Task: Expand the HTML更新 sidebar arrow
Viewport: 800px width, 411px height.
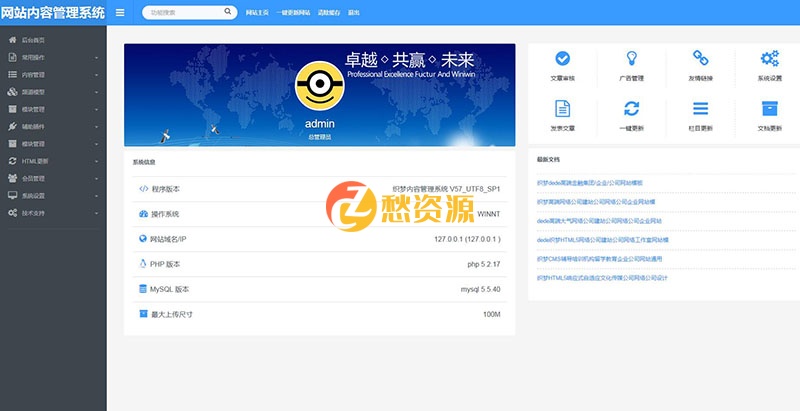Action: [x=96, y=162]
